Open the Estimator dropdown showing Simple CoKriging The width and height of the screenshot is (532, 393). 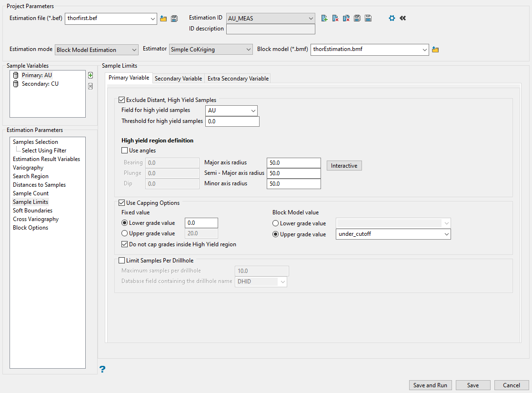211,50
